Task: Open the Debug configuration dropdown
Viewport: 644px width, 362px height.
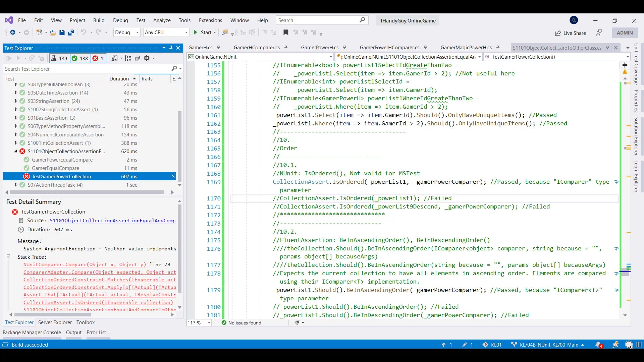Action: pos(127,33)
